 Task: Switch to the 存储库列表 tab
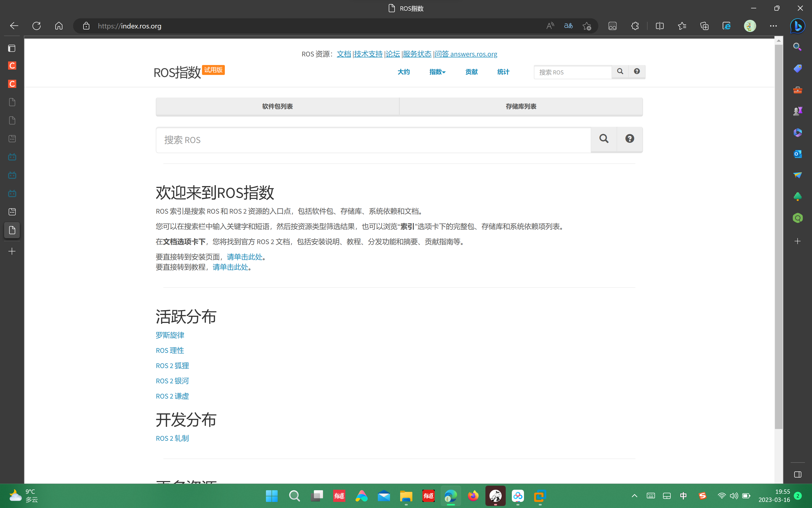pos(521,106)
